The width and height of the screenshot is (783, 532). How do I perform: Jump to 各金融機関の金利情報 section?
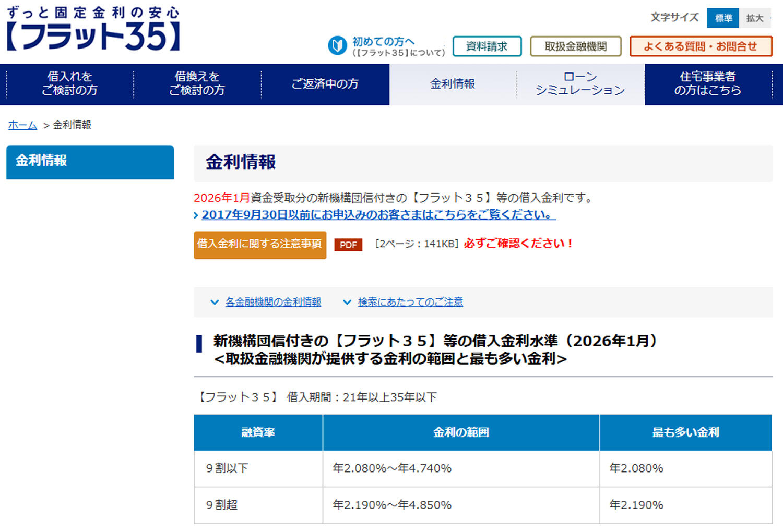point(272,302)
